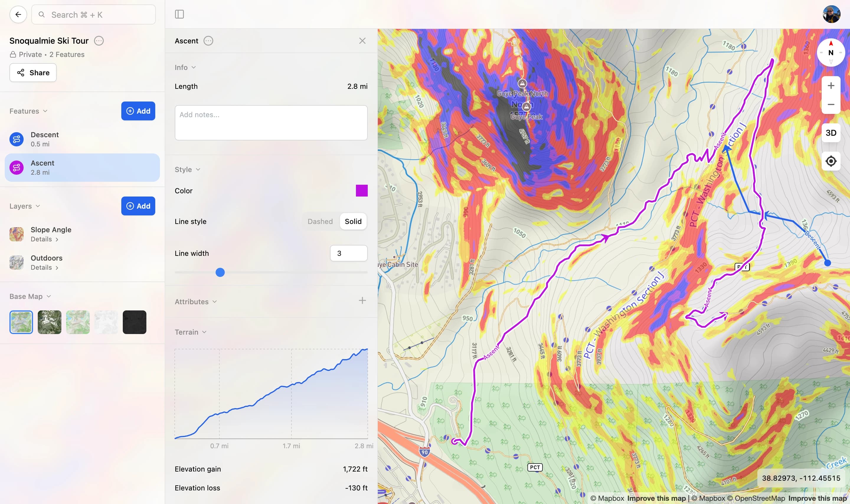Open the purple color swatch
The height and width of the screenshot is (504, 850).
361,191
